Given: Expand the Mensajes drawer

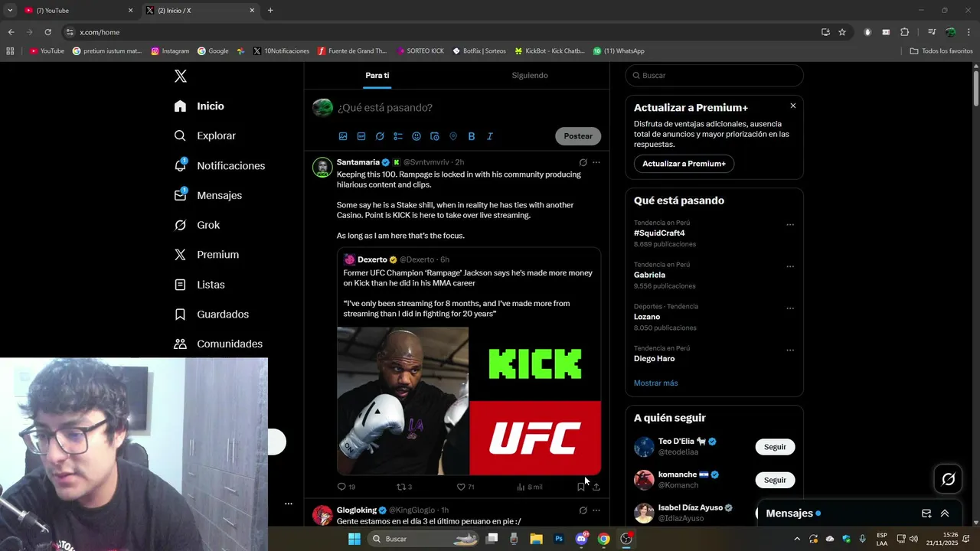Looking at the screenshot, I should point(945,514).
